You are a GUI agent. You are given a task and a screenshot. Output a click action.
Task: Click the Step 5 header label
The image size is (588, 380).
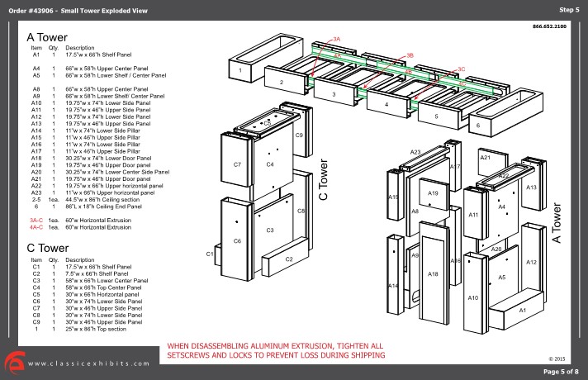(x=569, y=8)
